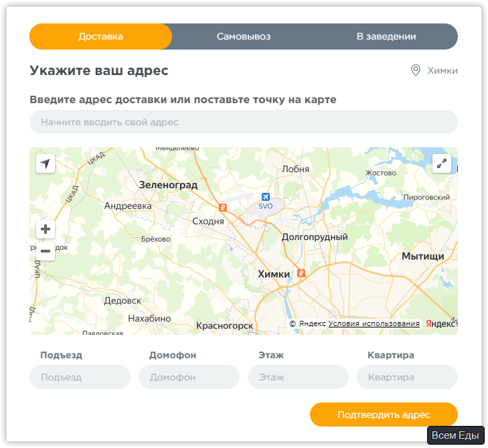Focus the Подъезд input field
Image resolution: width=488 pixels, height=448 pixels.
80,377
